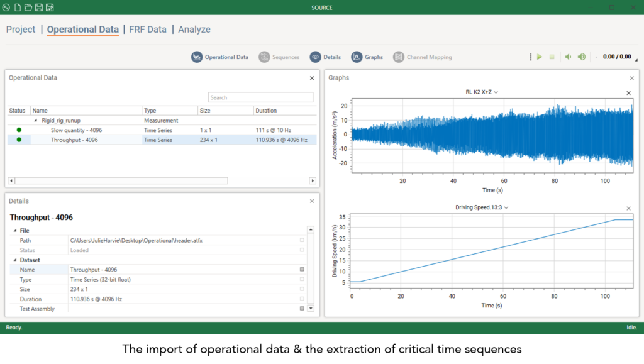The image size is (644, 364).
Task: Toggle the marker square on the Name row
Action: coord(302,270)
